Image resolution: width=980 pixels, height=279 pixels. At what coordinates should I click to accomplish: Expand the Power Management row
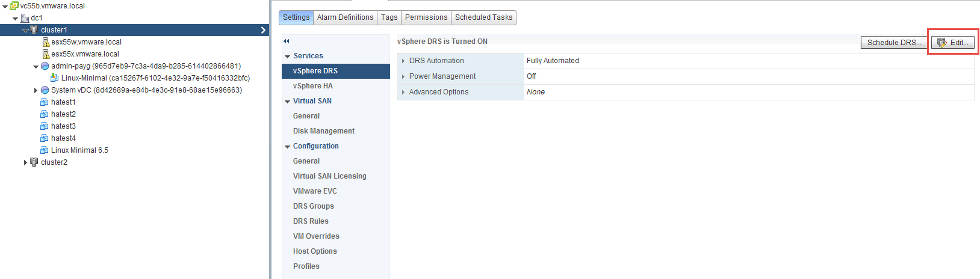[403, 76]
